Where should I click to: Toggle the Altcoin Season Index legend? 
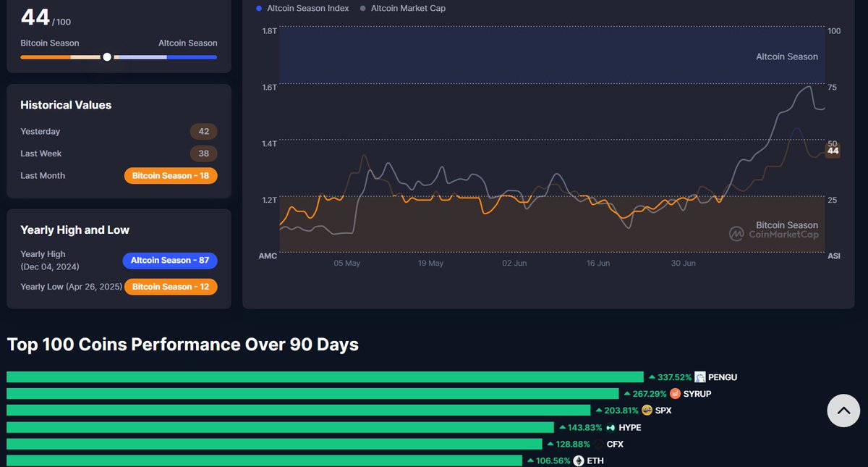tap(302, 9)
